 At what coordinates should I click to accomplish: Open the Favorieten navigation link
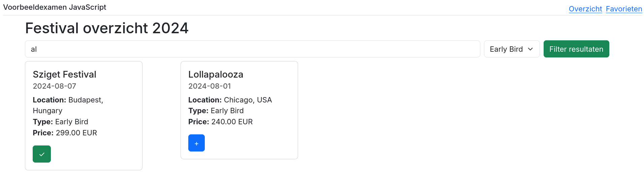click(x=624, y=9)
